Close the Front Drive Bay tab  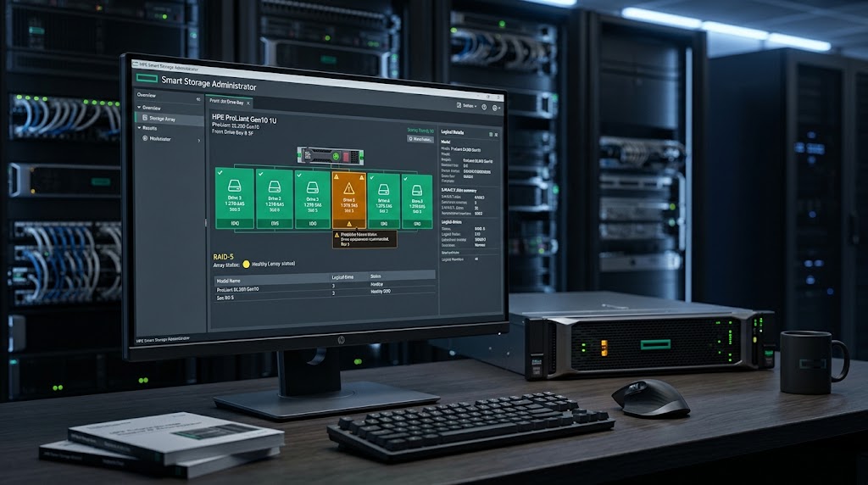(248, 103)
